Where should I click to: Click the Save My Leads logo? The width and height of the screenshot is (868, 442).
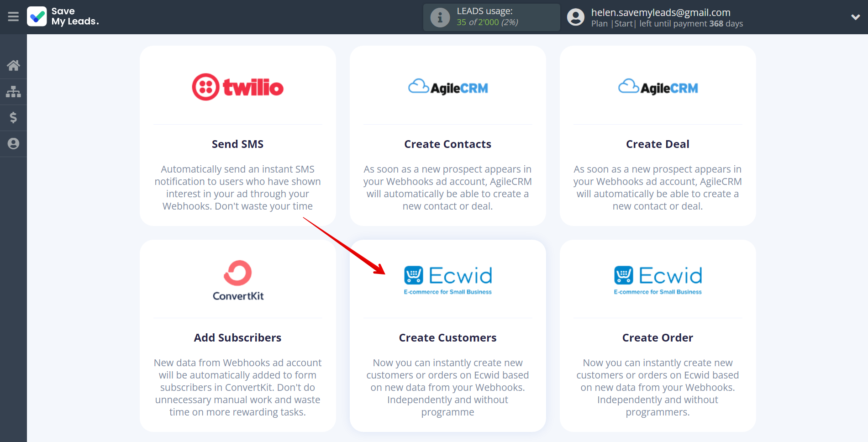pos(63,16)
